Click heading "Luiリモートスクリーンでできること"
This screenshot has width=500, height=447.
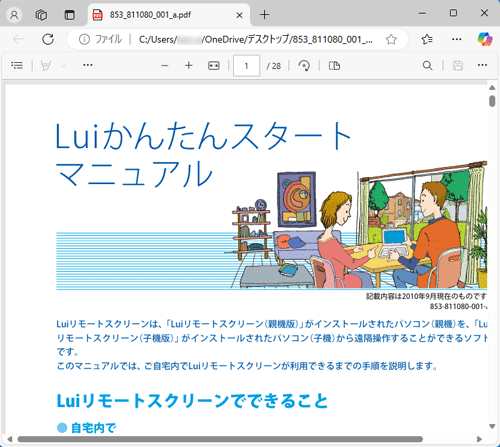pos(192,401)
